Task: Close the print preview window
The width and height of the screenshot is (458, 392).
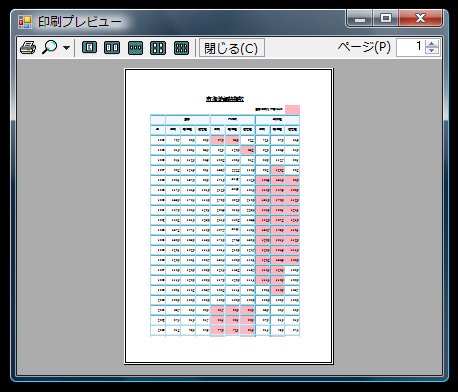Action: tap(420, 18)
